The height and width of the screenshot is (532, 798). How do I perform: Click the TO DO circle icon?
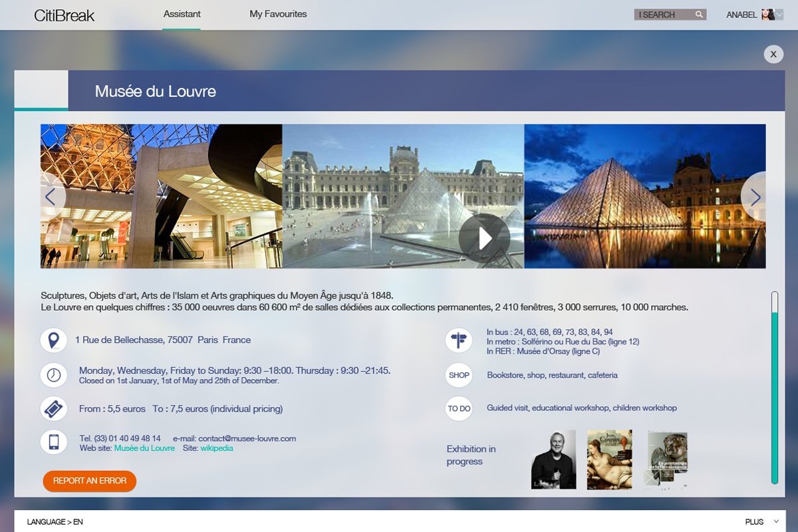pyautogui.click(x=459, y=408)
